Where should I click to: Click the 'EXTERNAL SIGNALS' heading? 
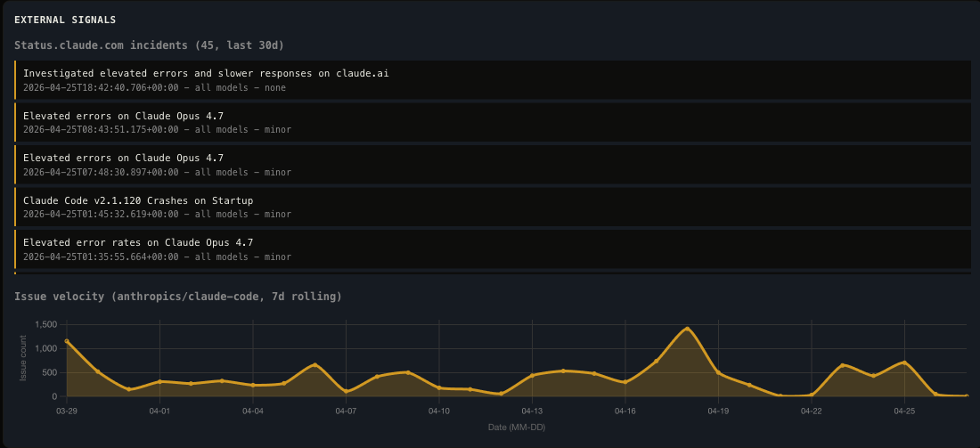coord(65,20)
